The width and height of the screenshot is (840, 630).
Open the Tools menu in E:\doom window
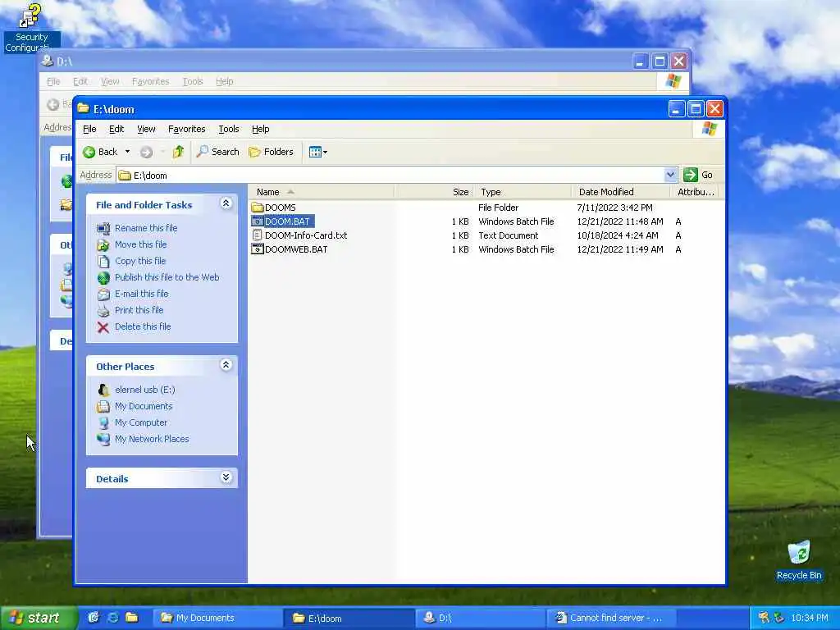229,129
